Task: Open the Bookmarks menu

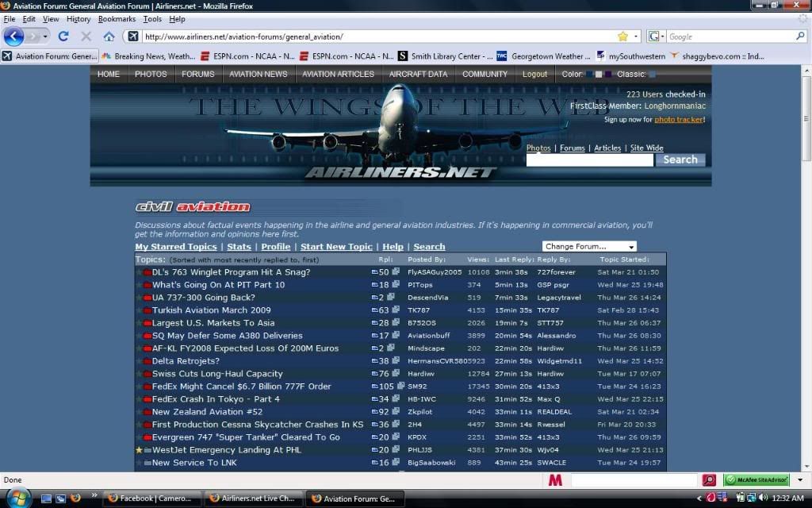Action: [117, 19]
